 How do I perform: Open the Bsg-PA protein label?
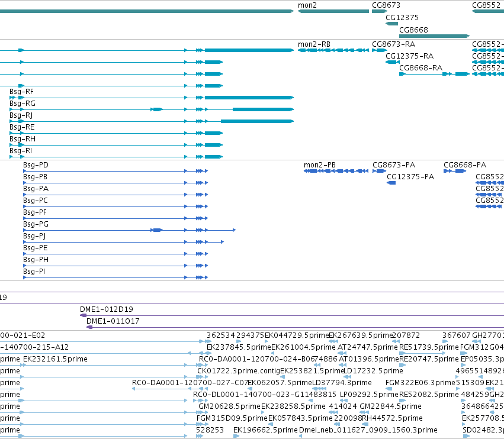point(36,189)
